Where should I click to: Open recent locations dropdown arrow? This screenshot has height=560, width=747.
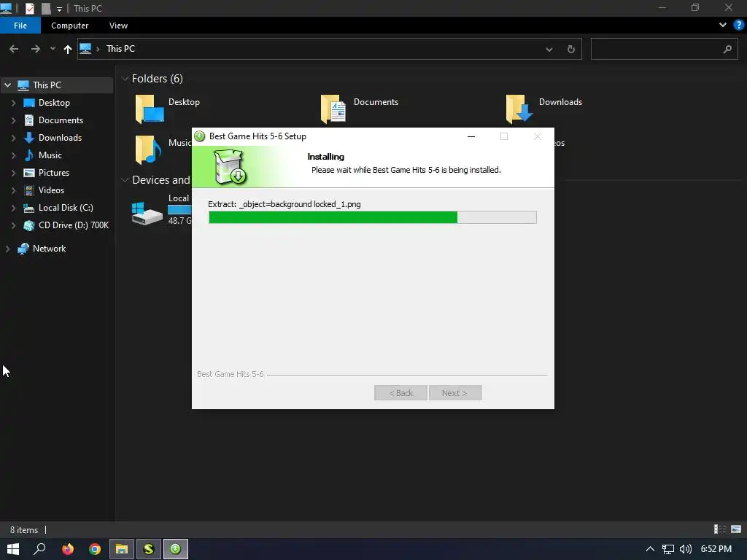point(53,49)
